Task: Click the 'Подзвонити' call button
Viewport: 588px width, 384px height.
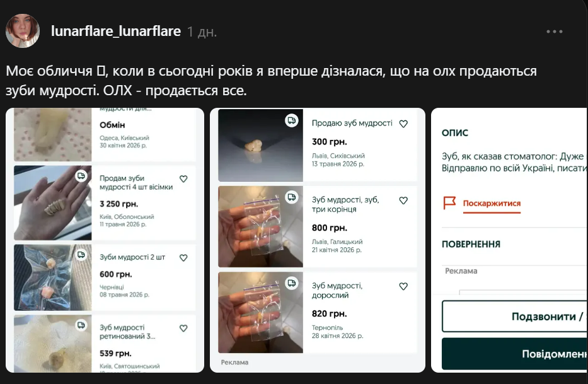Action: point(515,317)
